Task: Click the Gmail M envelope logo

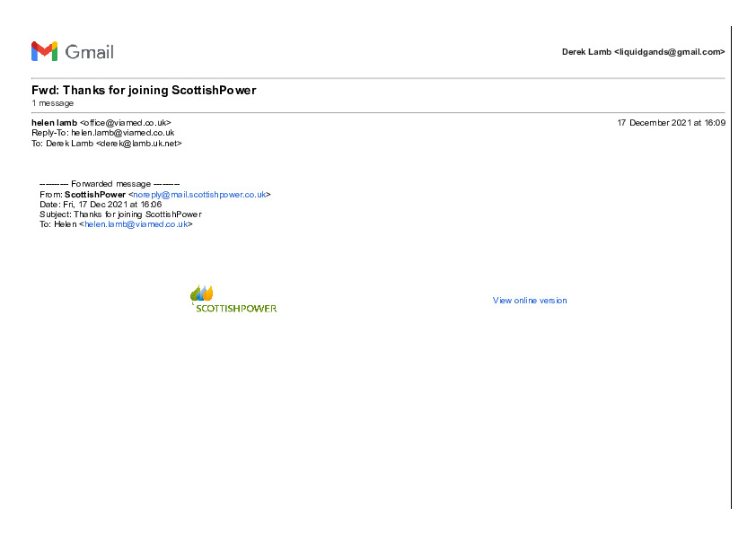Action: (x=44, y=51)
